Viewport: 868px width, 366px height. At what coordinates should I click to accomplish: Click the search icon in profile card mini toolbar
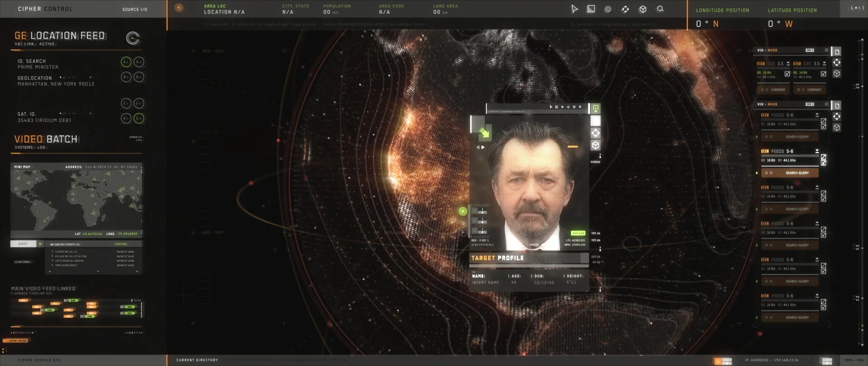pyautogui.click(x=580, y=107)
